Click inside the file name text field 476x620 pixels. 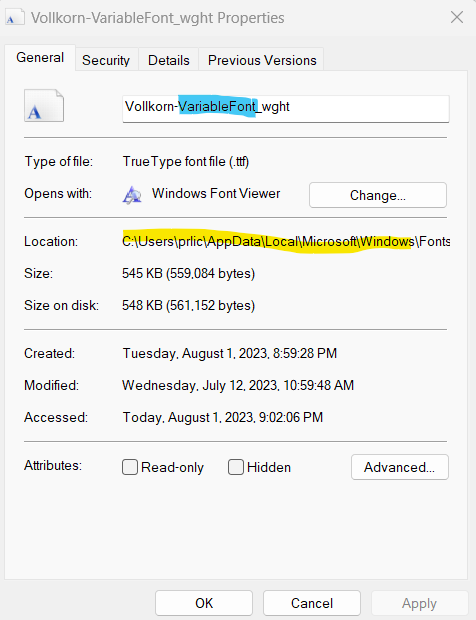coord(286,108)
